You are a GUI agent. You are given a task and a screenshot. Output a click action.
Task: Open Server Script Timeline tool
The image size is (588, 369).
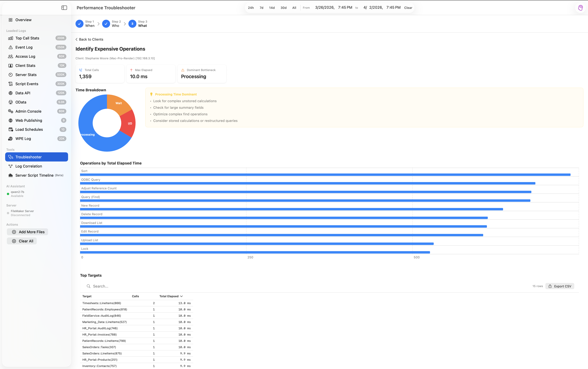point(34,175)
